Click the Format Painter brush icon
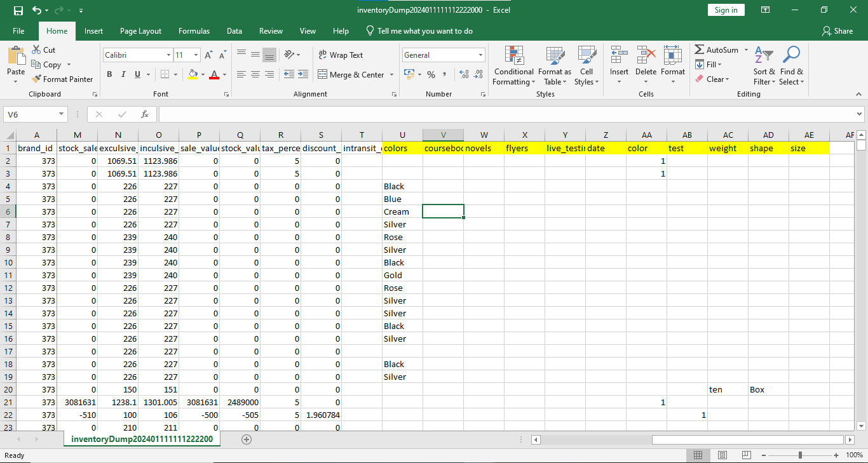 click(36, 79)
